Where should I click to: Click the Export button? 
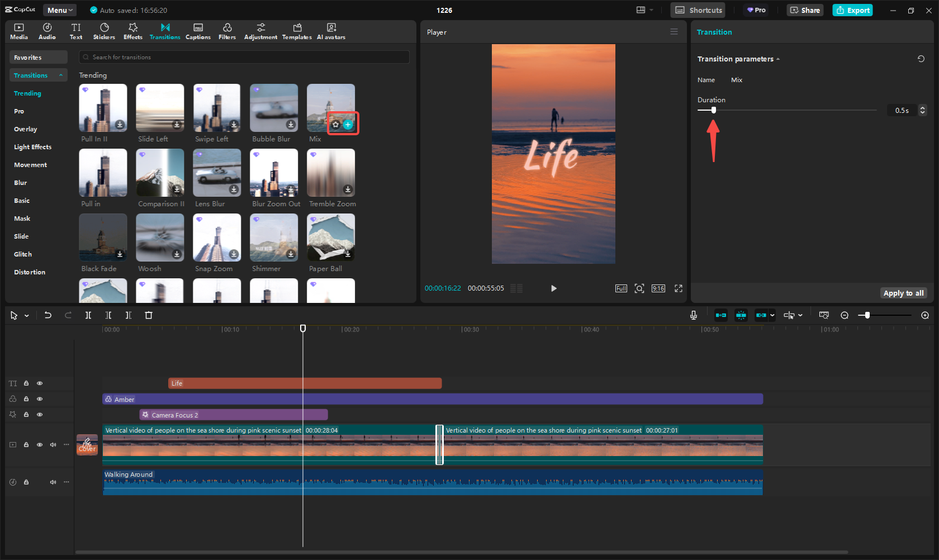pos(852,10)
